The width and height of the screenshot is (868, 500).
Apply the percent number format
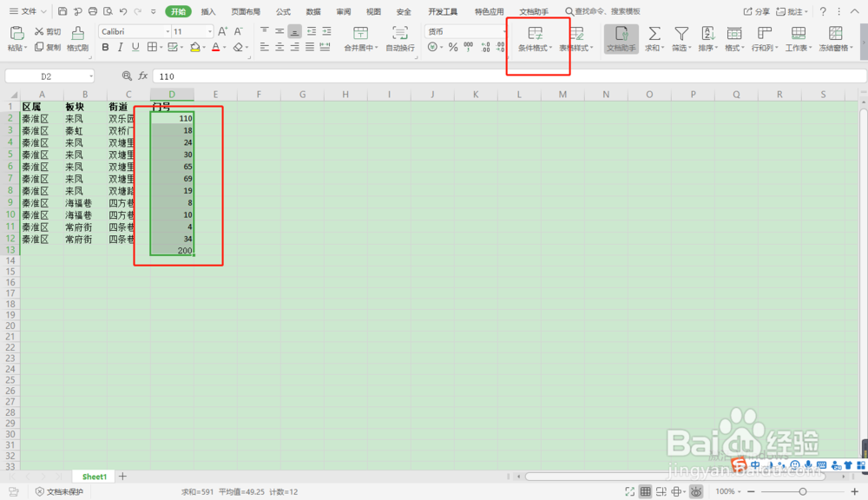pos(453,47)
